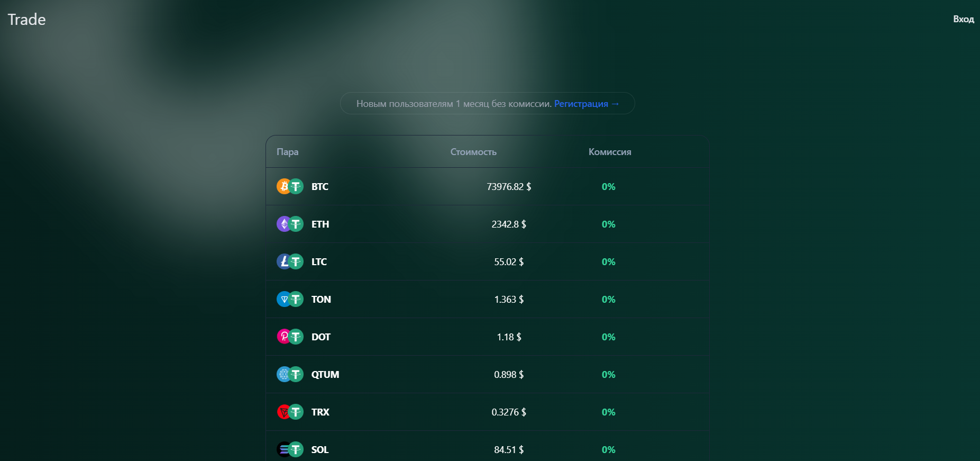Open the TON pair label
Image resolution: width=980 pixels, height=461 pixels.
pyautogui.click(x=321, y=300)
